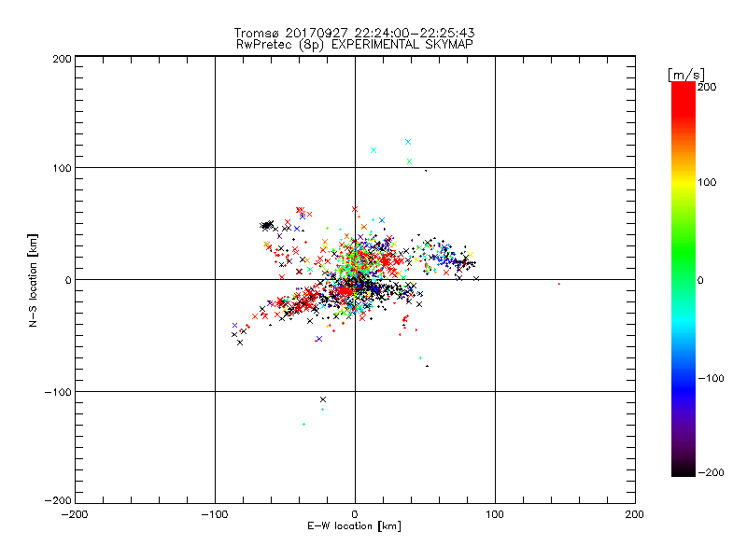Click the y-axis tick label '-200'
The width and height of the screenshot is (747, 560).
58,500
